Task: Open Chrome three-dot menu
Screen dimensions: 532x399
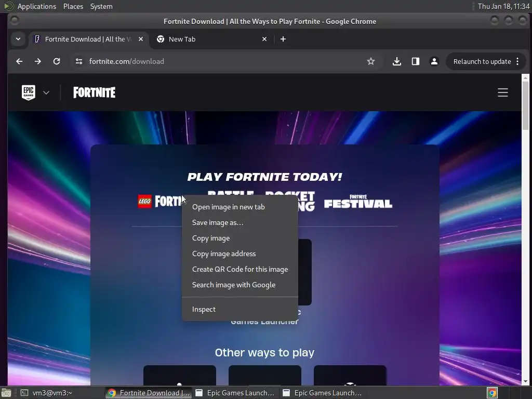Action: click(x=517, y=61)
